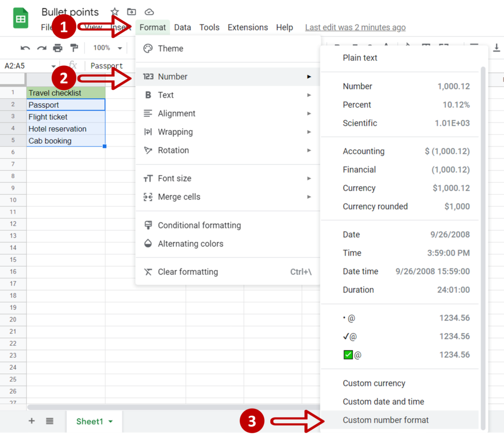Add a new sheet with plus button
The width and height of the screenshot is (504, 441).
coord(31,421)
